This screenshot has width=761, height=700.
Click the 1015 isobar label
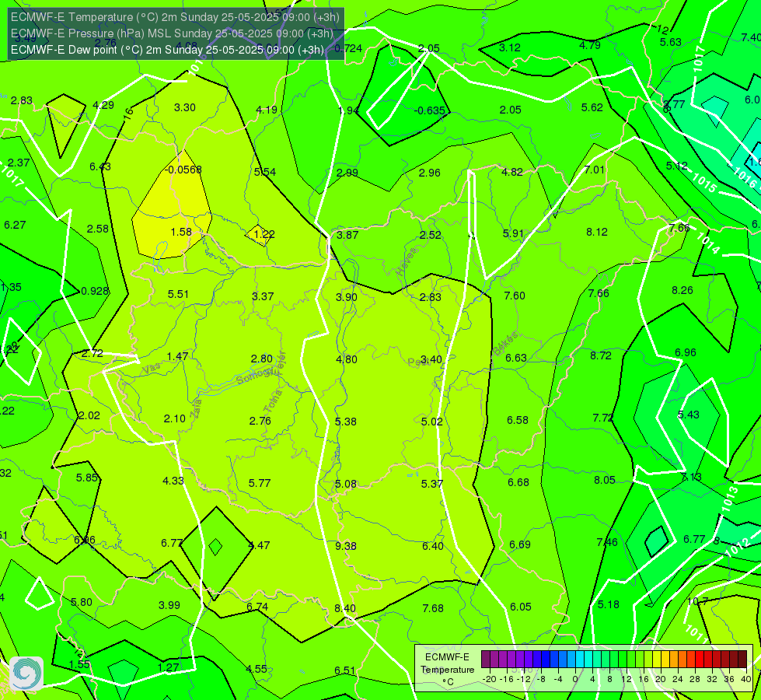(703, 183)
